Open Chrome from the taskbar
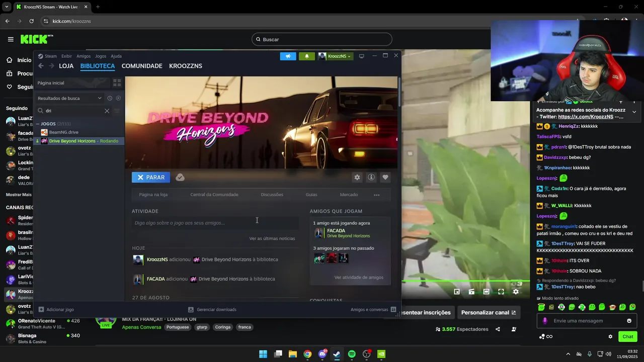Screen dimensions: 644x362 point(307,354)
